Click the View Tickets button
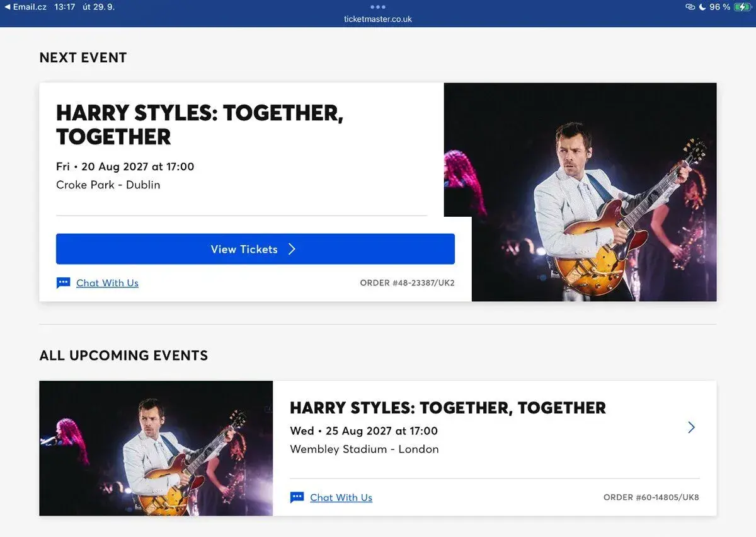 pos(255,249)
